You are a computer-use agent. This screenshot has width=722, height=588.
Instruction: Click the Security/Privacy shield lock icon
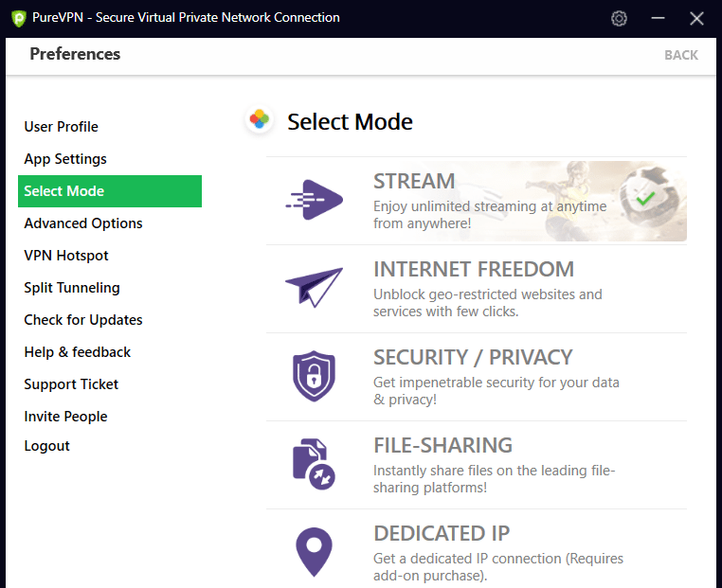(314, 376)
